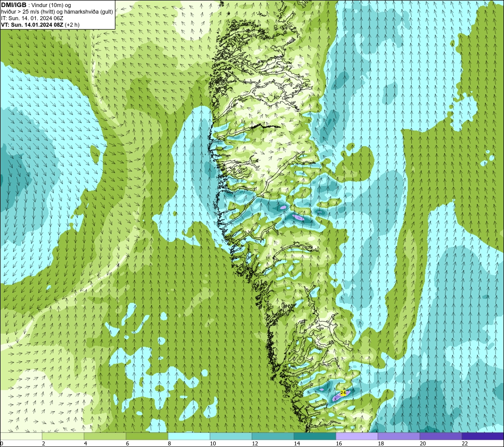
Task: Click the 'IT: Sun. 14. 01. 2024 06Z' line
Action: (x=32, y=18)
